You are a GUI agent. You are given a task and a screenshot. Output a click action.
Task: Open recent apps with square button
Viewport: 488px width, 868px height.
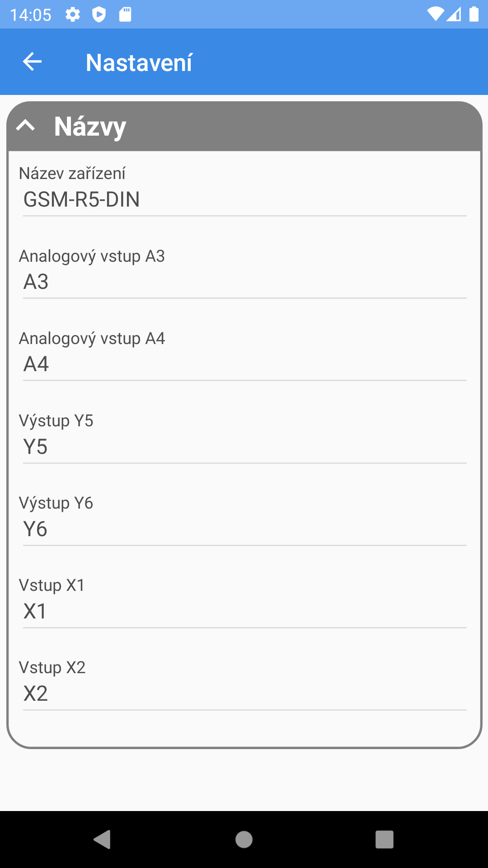(384, 840)
